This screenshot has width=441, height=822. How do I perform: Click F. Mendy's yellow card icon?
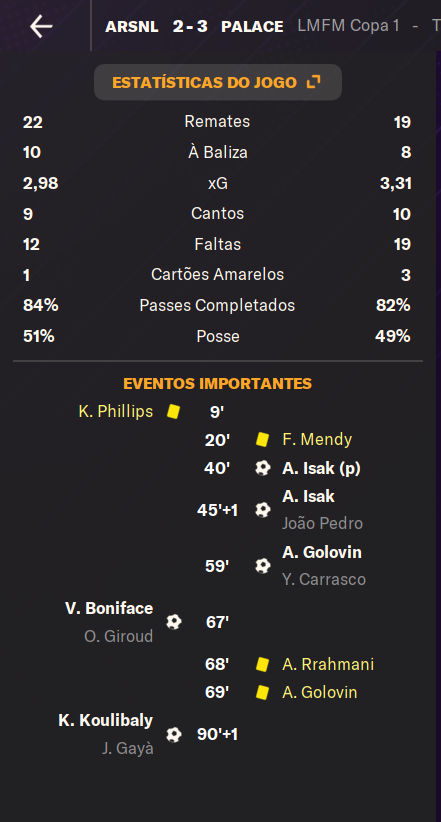[262, 439]
